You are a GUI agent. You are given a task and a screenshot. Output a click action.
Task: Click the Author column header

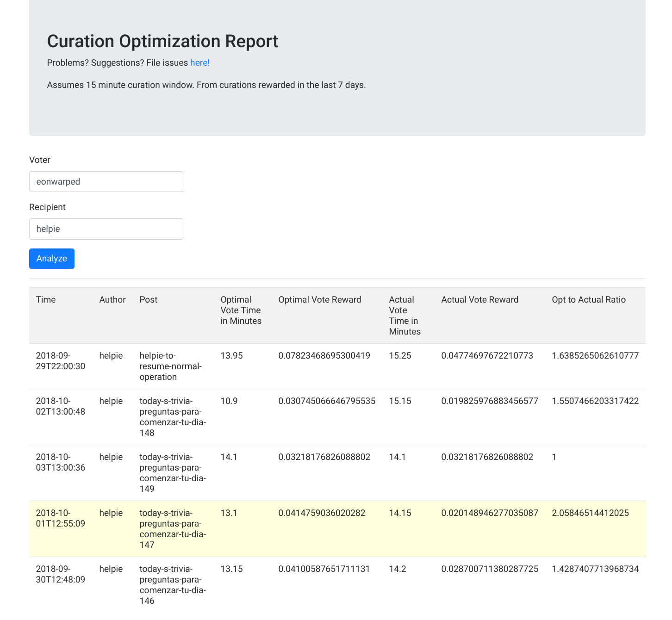point(112,300)
